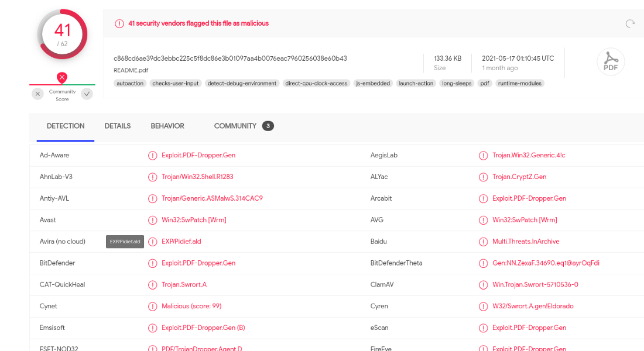Click the Gen:NN.ZexaF.34690 detection result

pos(546,263)
